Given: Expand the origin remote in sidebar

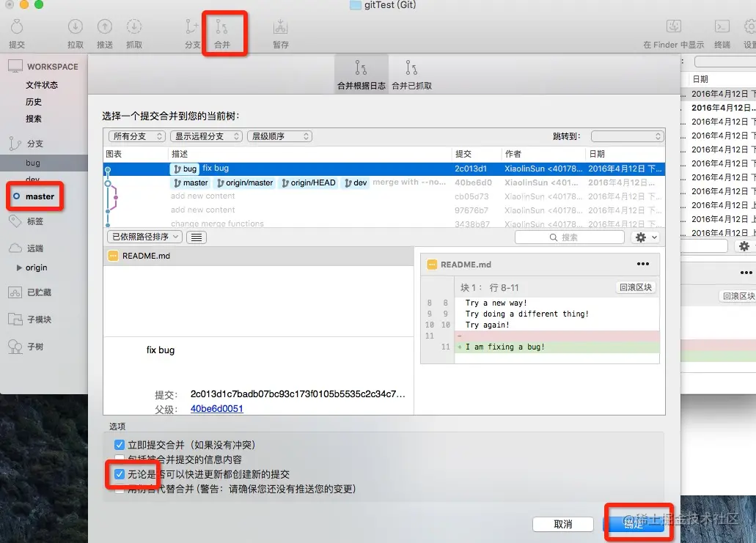Looking at the screenshot, I should [x=19, y=267].
